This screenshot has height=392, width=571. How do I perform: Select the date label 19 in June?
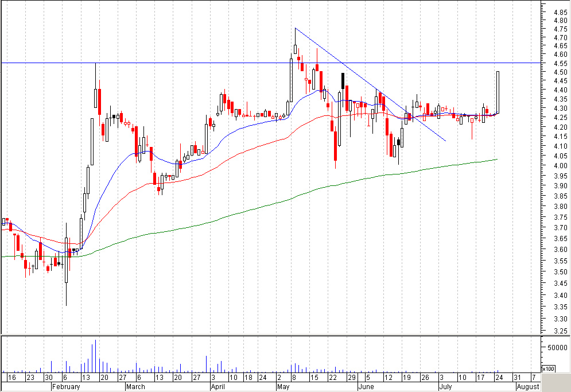(407, 378)
